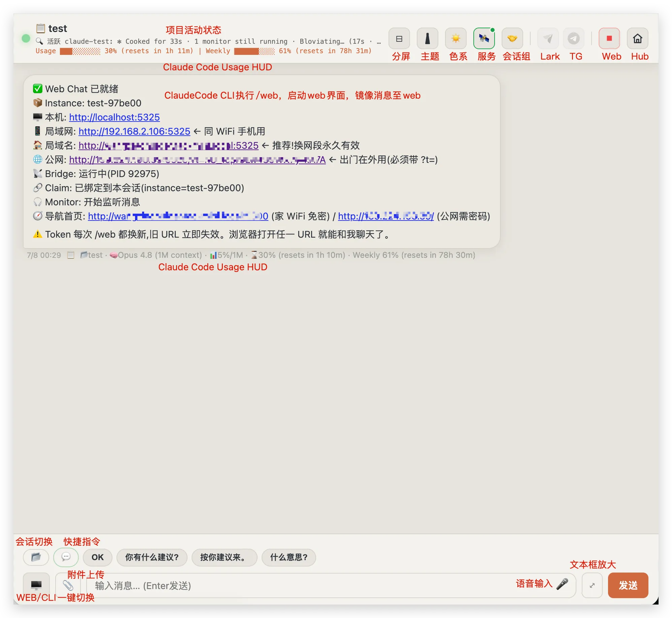
Task: Click the 'Instance: test-97be00' line
Action: 87,103
